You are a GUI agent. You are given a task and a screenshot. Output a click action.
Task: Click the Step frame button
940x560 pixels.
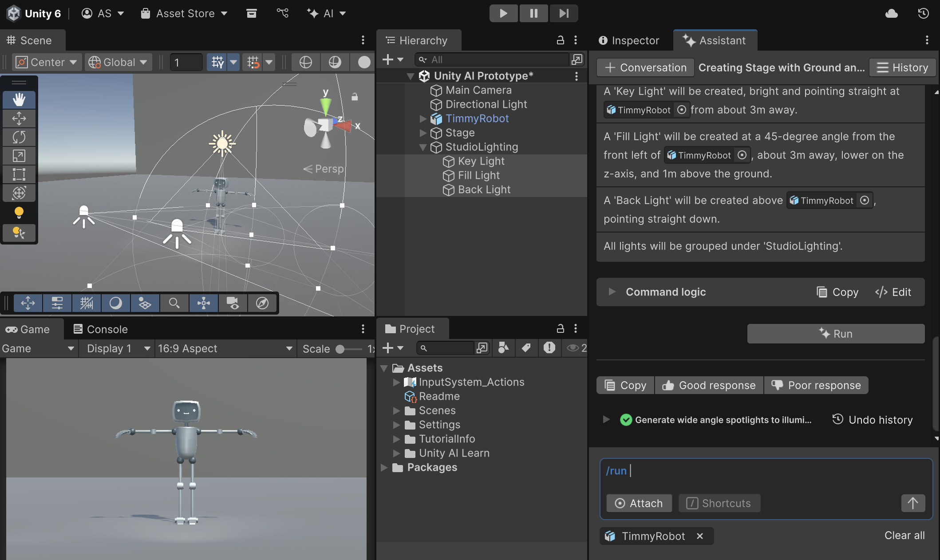(x=563, y=13)
